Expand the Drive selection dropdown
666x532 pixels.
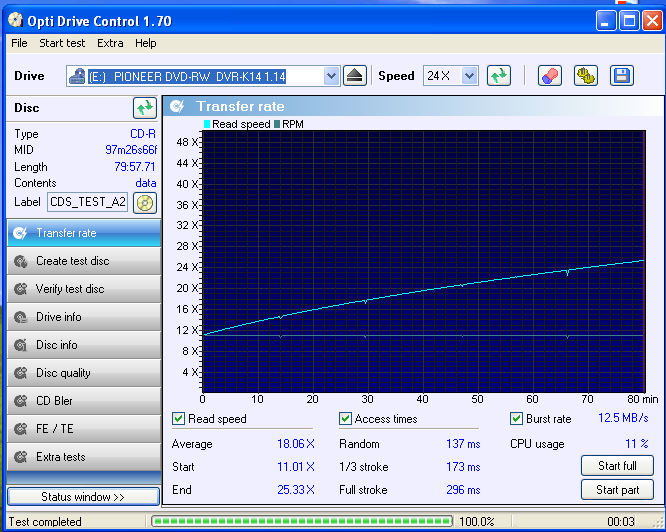(331, 76)
